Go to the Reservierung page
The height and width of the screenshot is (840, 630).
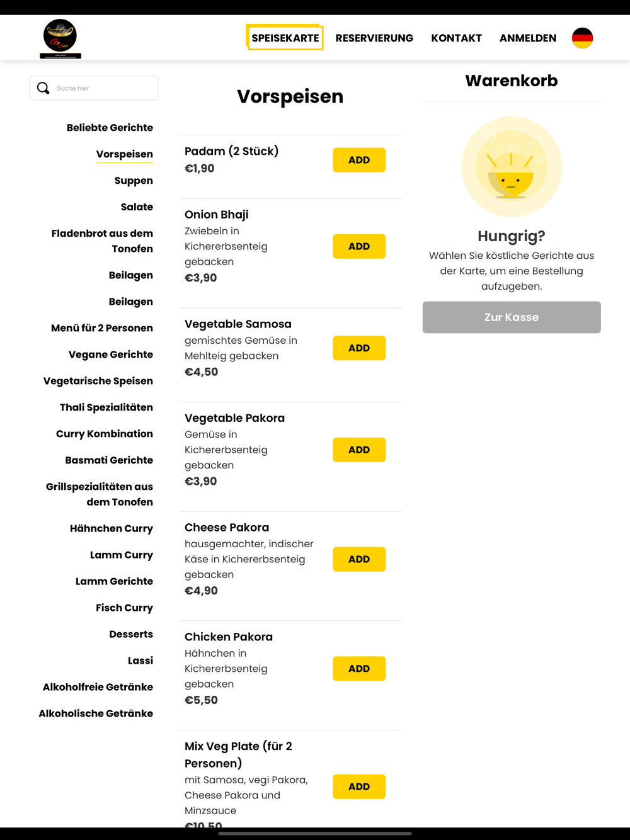[374, 38]
